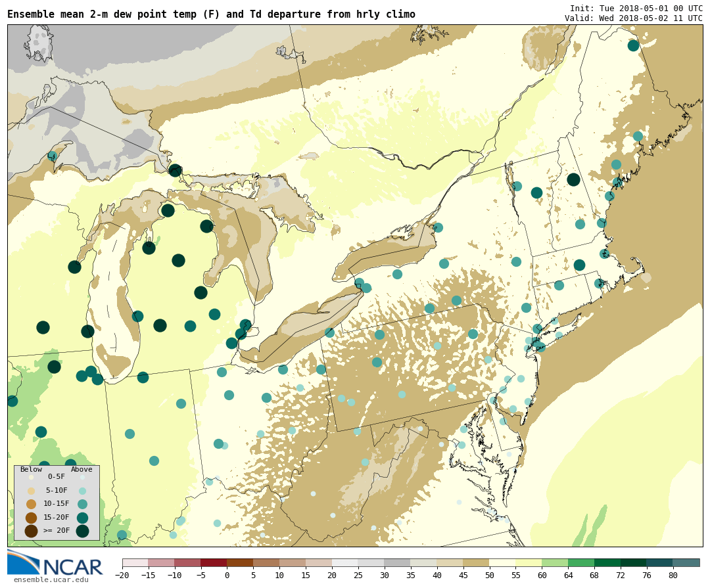Viewport: 710px width, 588px height.
Task: Pick the dark green swatch between 68 and 72
Action: [x=607, y=562]
